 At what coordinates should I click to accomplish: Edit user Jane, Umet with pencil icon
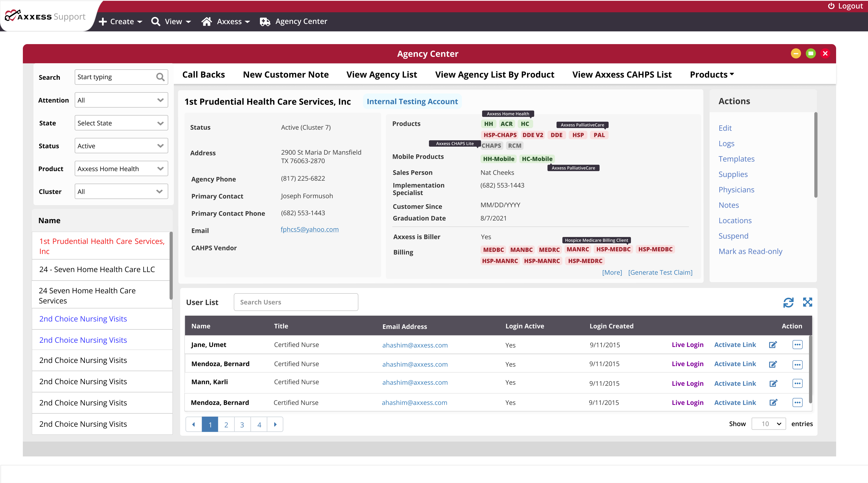pyautogui.click(x=773, y=345)
